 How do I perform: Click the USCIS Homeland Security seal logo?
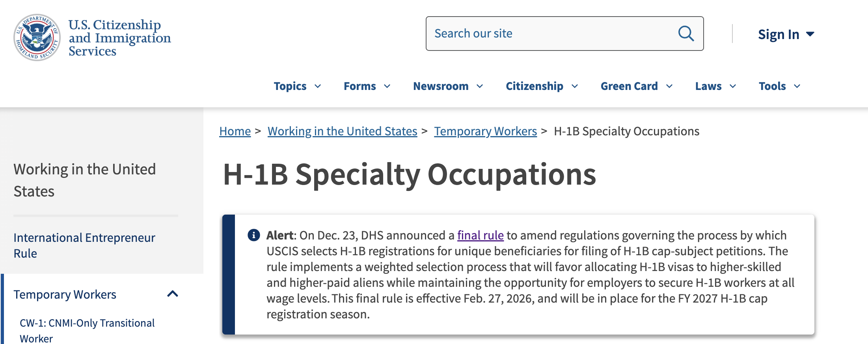(x=37, y=37)
